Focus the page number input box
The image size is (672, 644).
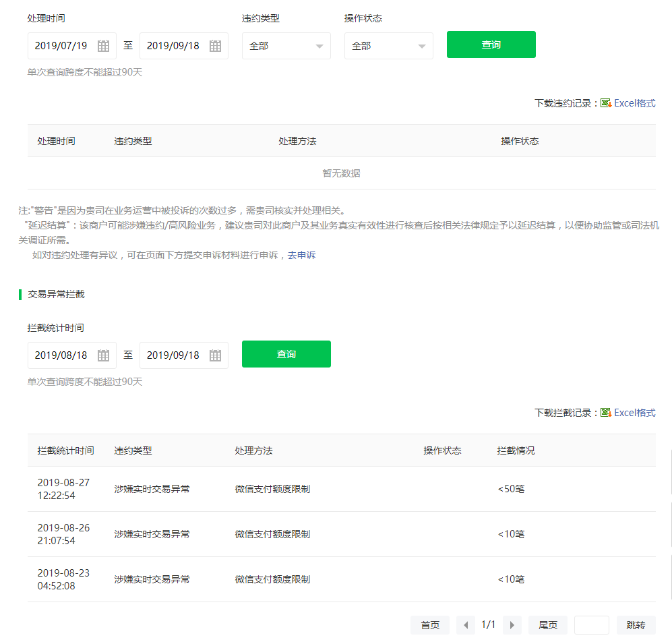tap(591, 625)
